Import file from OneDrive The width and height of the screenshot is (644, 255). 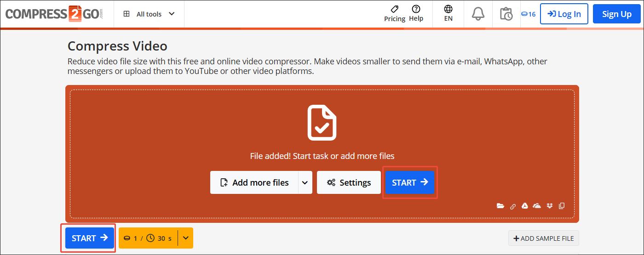tap(537, 206)
